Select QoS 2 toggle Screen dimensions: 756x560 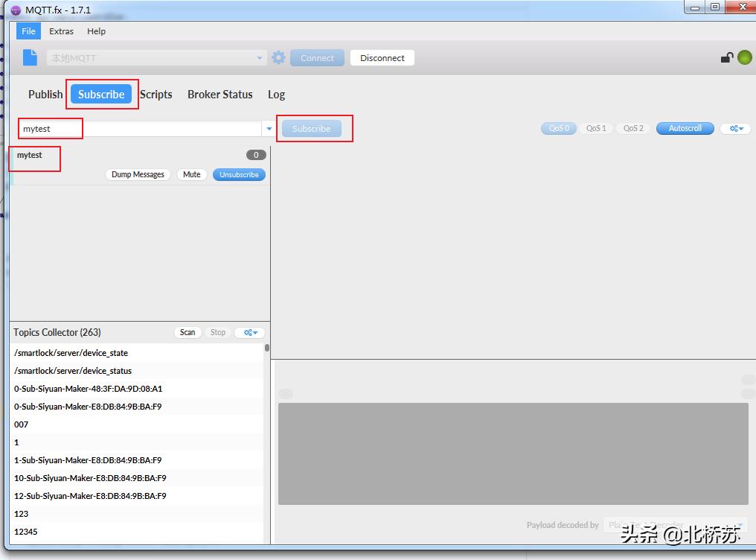[633, 128]
